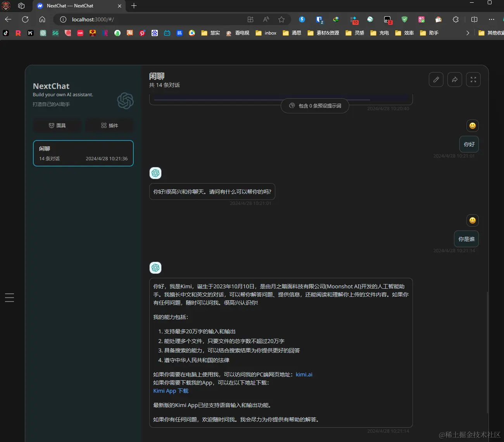
Task: Reload the page with the refresh icon
Action: pyautogui.click(x=25, y=19)
